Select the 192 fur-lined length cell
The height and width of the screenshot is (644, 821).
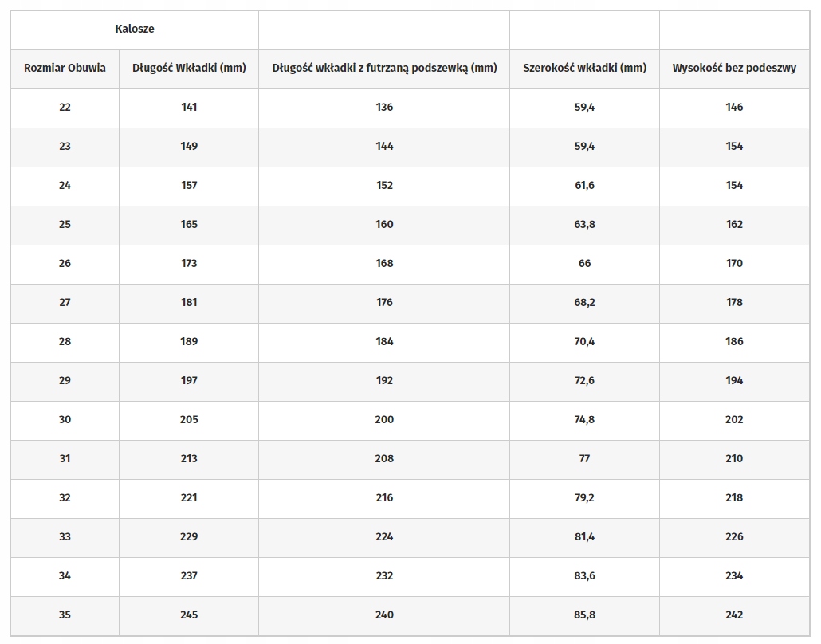tap(384, 381)
